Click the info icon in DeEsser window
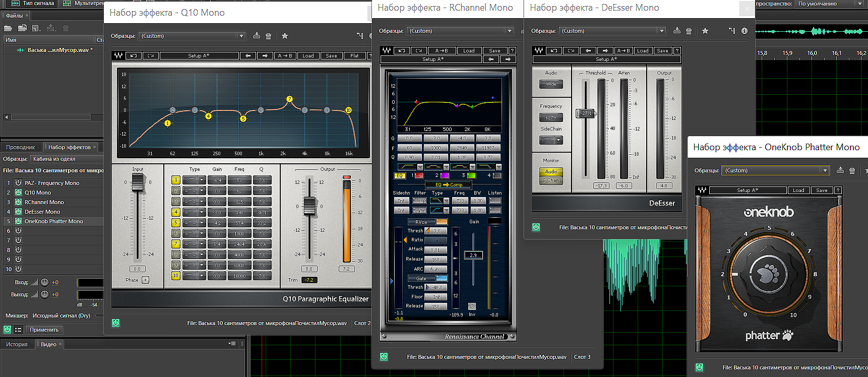868x377 pixels. [745, 31]
